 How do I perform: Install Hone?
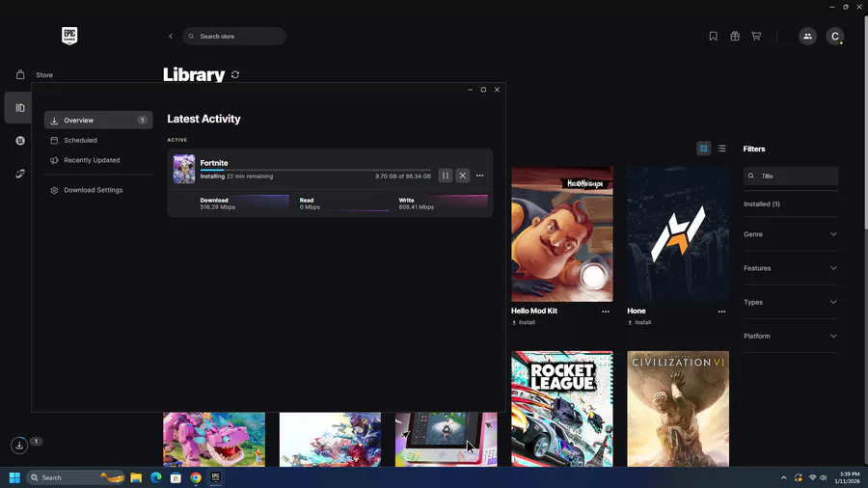(x=639, y=322)
